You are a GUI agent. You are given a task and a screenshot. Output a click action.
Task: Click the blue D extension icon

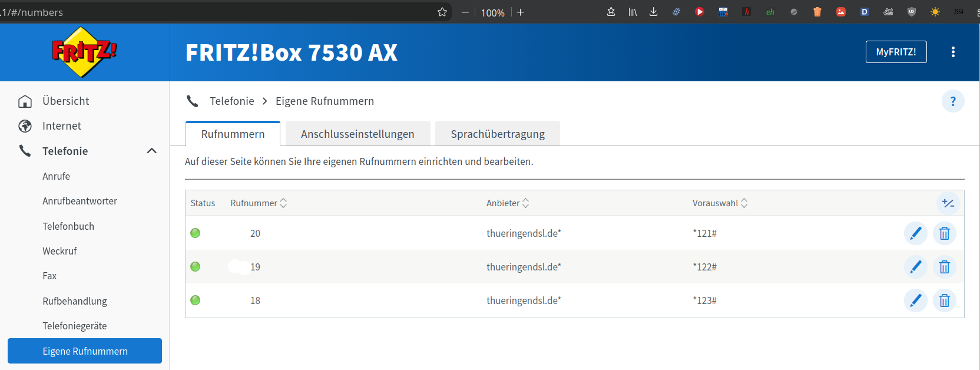(x=865, y=12)
